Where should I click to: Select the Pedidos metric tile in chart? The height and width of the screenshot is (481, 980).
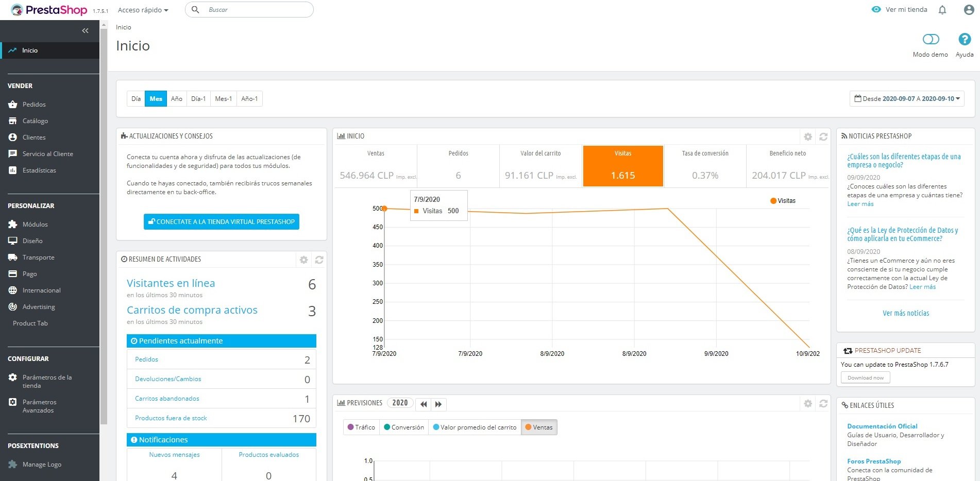click(459, 166)
